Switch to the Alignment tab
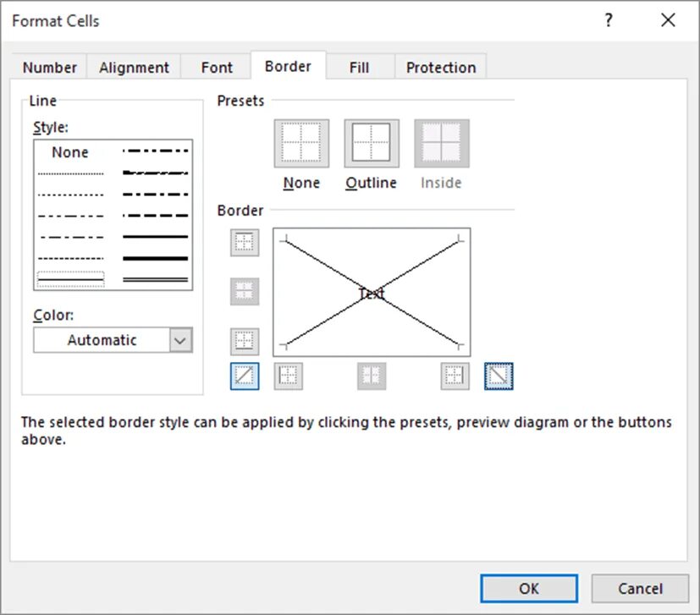This screenshot has width=700, height=615. [x=134, y=68]
